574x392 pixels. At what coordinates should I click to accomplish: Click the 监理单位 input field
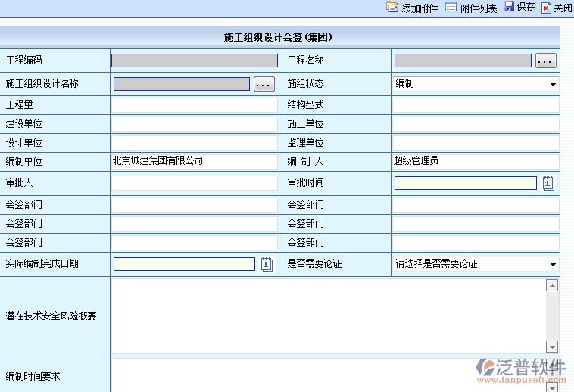tap(476, 143)
